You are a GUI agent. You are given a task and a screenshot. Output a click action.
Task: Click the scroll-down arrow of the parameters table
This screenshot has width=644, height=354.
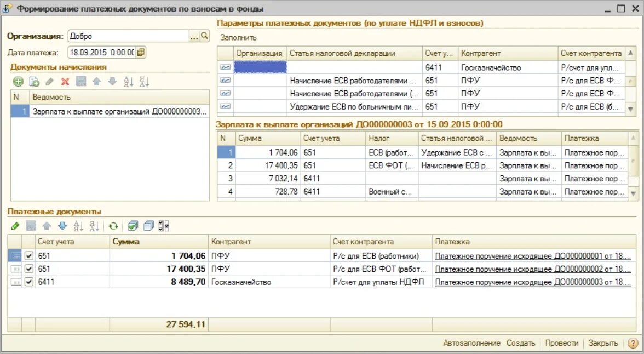[630, 109]
